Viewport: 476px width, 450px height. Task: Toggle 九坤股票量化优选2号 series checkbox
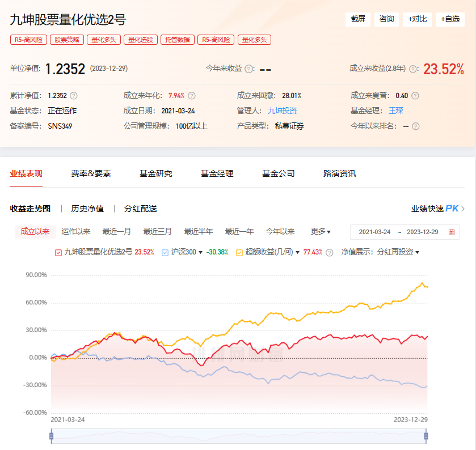tap(58, 252)
